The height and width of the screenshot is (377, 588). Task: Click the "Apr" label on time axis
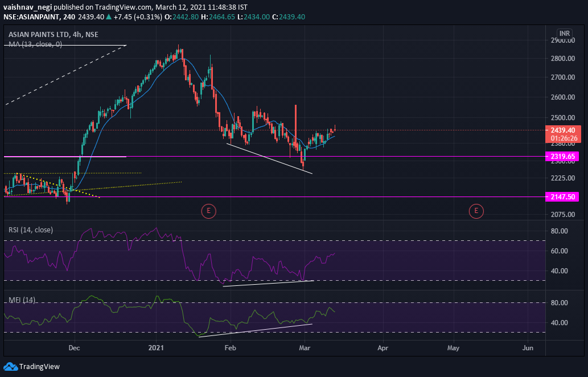(x=383, y=348)
